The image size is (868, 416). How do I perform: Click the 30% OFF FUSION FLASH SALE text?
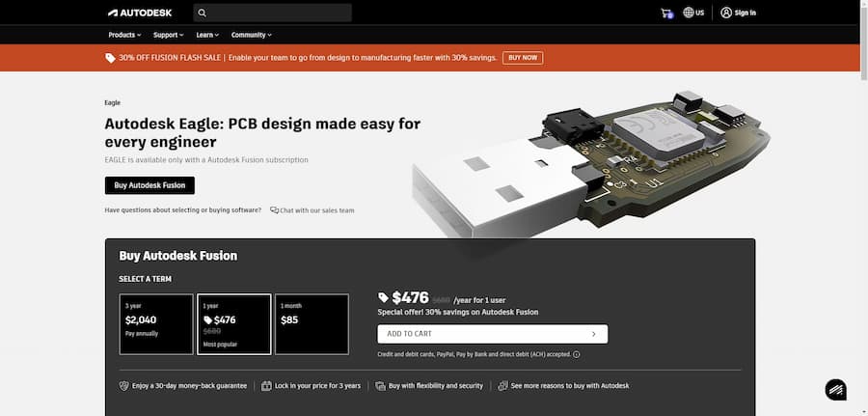[x=170, y=58]
